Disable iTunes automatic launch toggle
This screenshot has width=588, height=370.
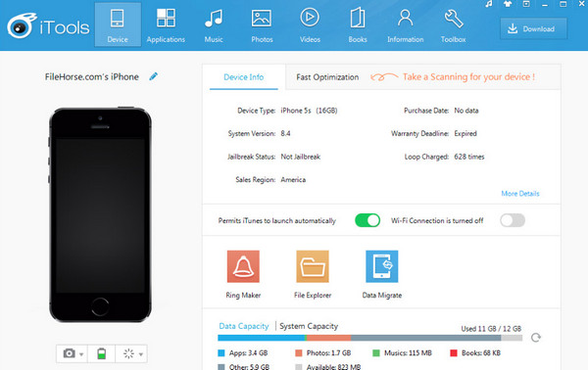click(367, 220)
